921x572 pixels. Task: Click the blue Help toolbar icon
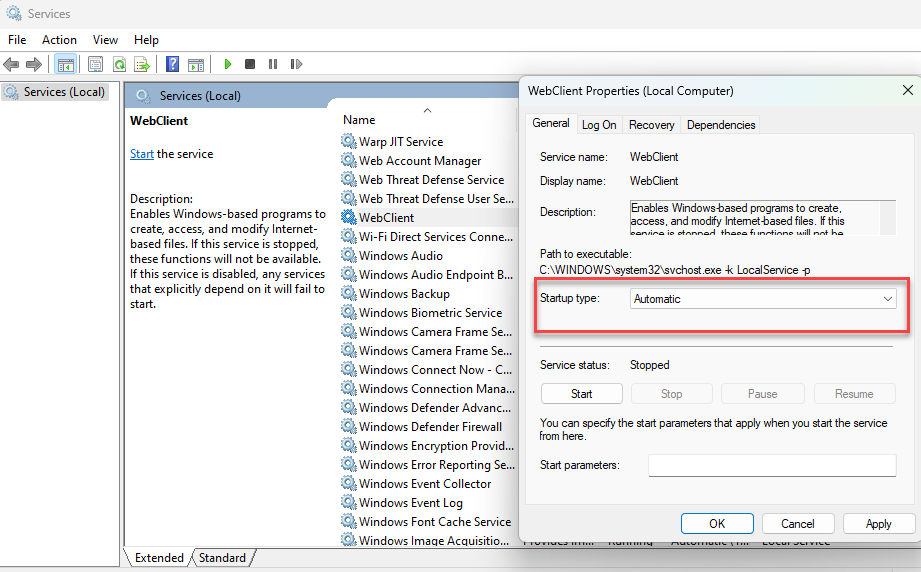point(172,64)
